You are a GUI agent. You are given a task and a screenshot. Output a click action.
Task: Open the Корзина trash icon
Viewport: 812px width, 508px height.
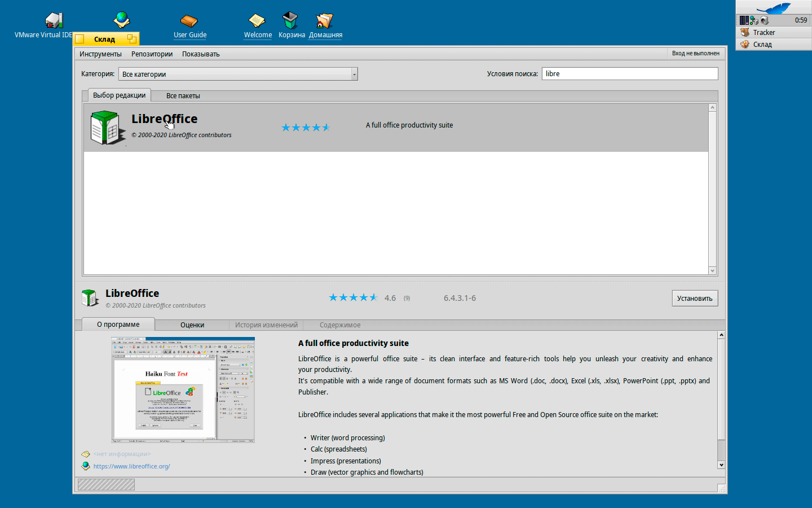pyautogui.click(x=290, y=21)
